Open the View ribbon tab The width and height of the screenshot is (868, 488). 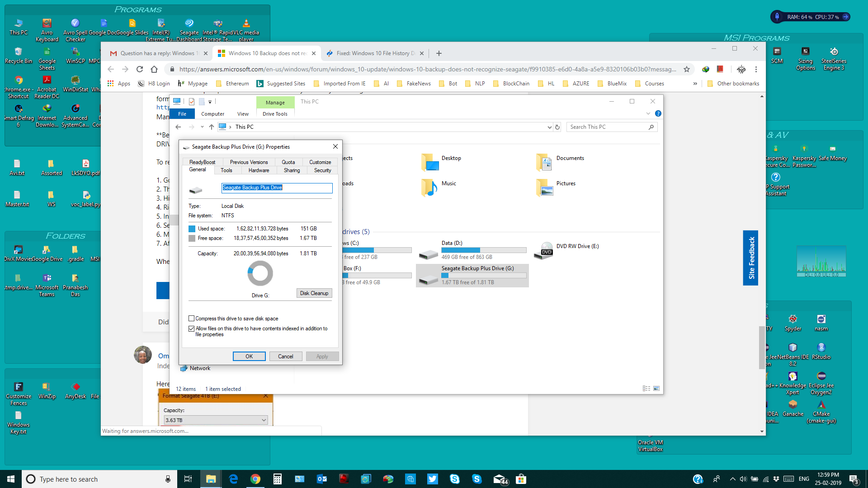pos(243,114)
